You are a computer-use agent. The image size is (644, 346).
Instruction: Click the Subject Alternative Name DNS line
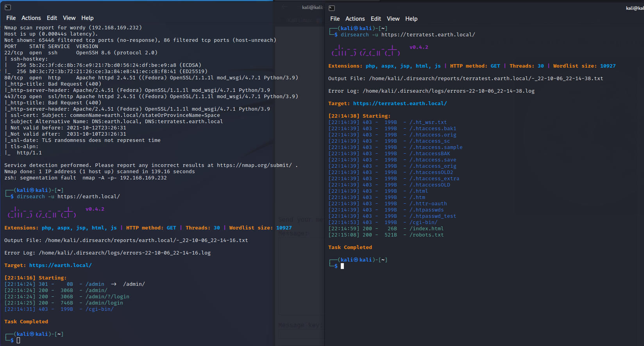pyautogui.click(x=114, y=122)
